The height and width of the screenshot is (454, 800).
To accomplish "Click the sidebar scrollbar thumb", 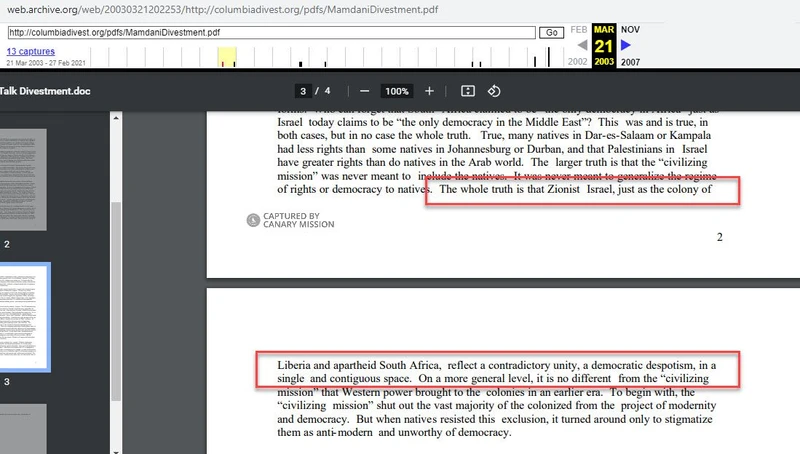I will tap(116, 301).
